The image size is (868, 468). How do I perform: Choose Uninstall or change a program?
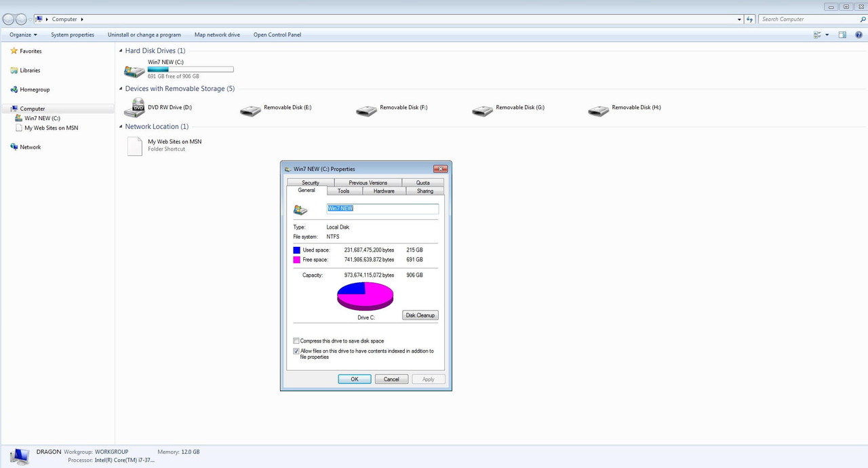(144, 35)
